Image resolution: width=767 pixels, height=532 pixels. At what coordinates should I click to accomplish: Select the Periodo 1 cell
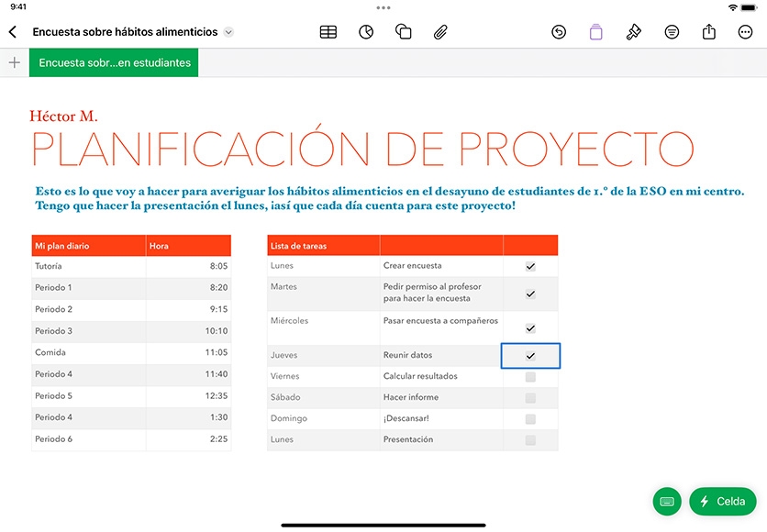coord(89,288)
